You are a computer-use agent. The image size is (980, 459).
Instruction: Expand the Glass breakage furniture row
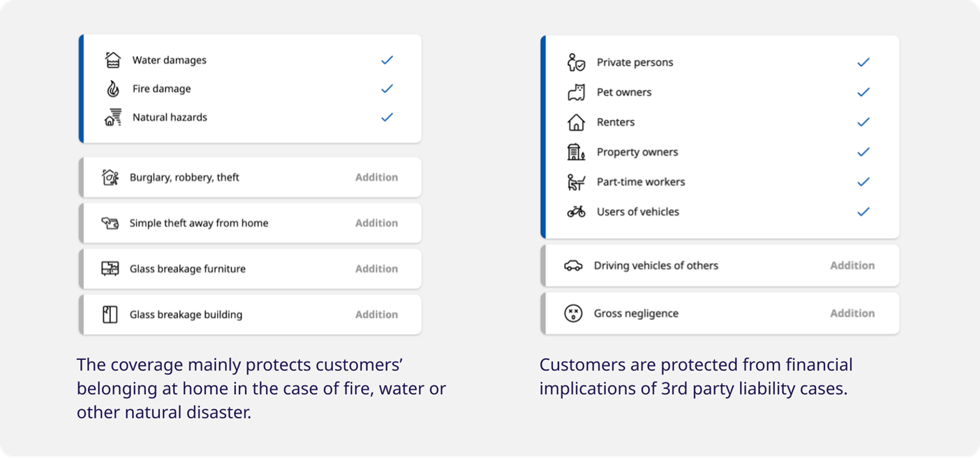click(251, 269)
